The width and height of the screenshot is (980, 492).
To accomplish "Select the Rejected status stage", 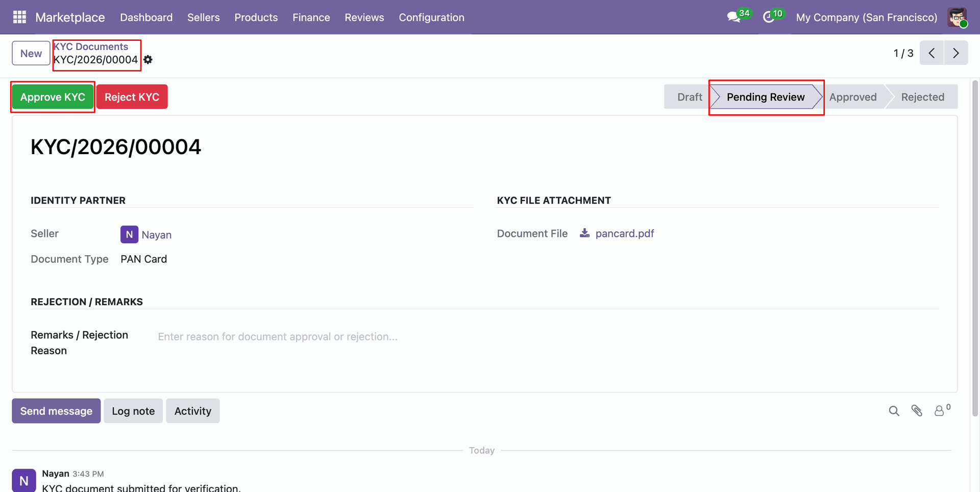I will point(922,97).
